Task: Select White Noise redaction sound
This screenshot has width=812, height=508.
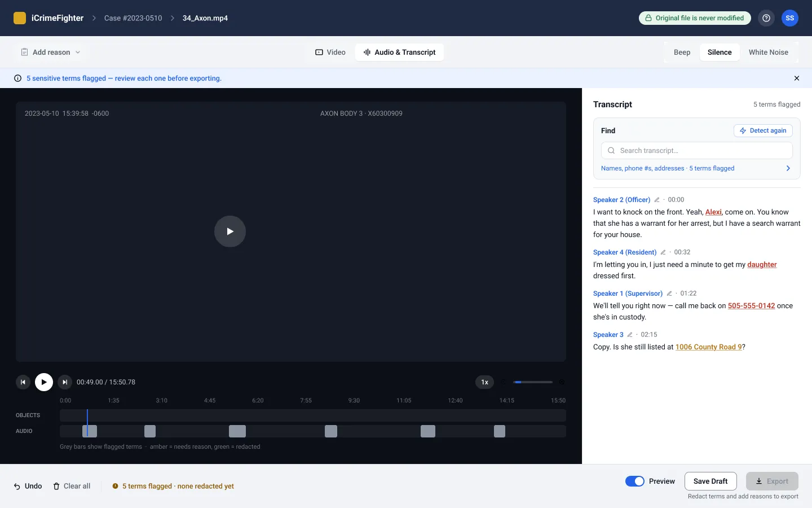Action: 768,52
